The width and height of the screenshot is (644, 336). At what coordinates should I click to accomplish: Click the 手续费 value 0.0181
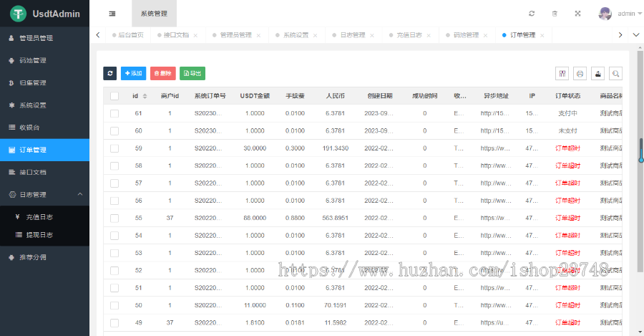[x=295, y=323]
